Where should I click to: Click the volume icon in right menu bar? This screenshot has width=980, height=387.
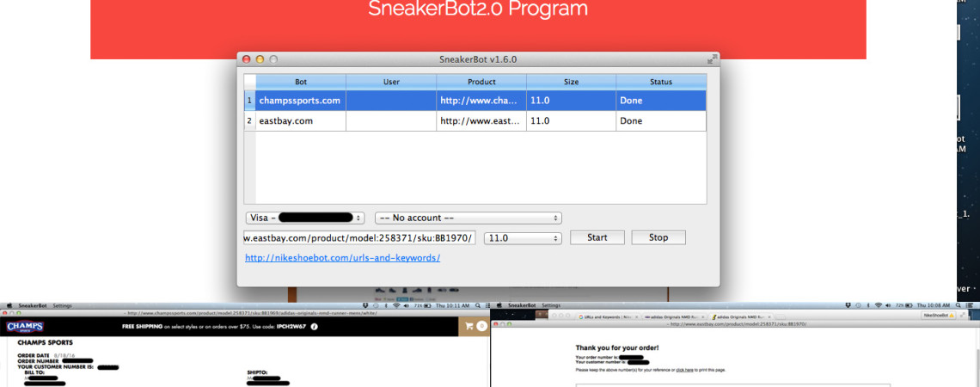coord(887,305)
